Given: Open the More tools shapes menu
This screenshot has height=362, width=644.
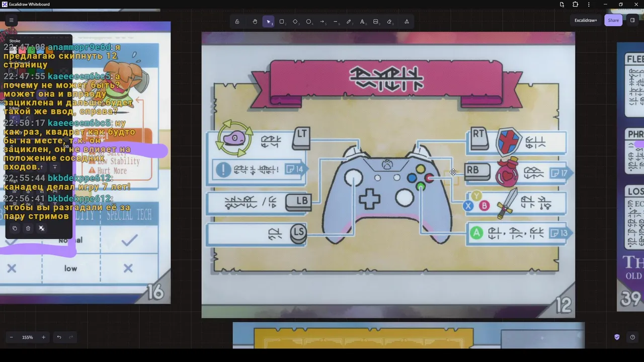Looking at the screenshot, I should pos(407,22).
